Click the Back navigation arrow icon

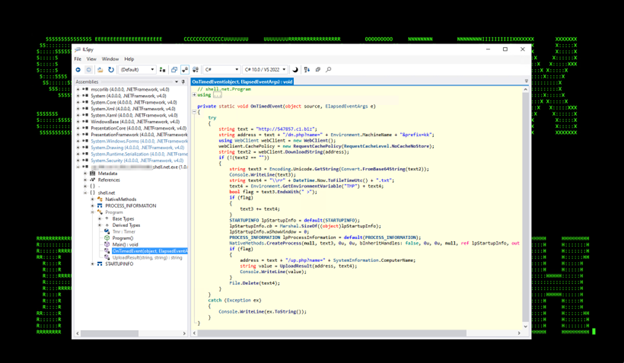(x=78, y=70)
